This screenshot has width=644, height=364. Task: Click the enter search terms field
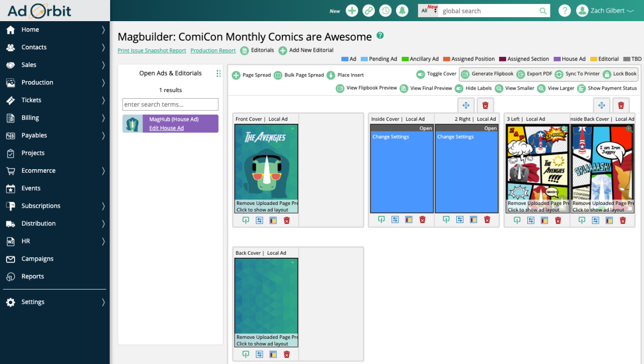[170, 104]
